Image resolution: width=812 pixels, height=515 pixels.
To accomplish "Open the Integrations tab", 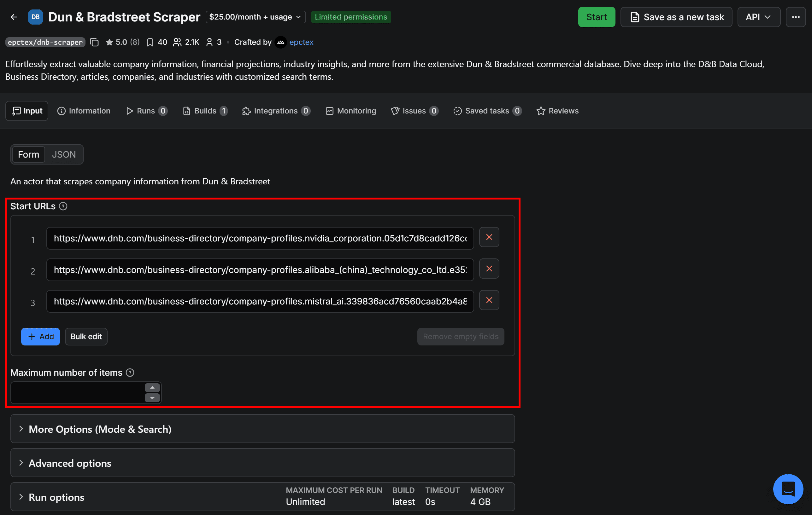I will (x=276, y=111).
